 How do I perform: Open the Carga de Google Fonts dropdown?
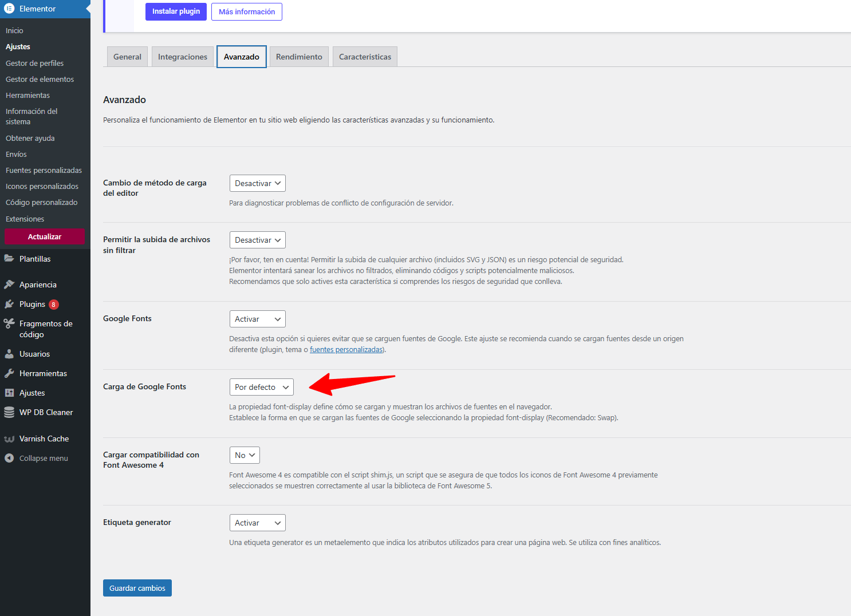tap(261, 387)
